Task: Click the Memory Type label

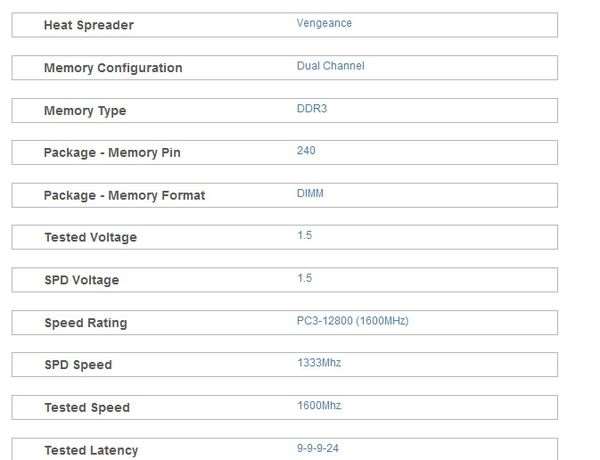Action: 85,111
